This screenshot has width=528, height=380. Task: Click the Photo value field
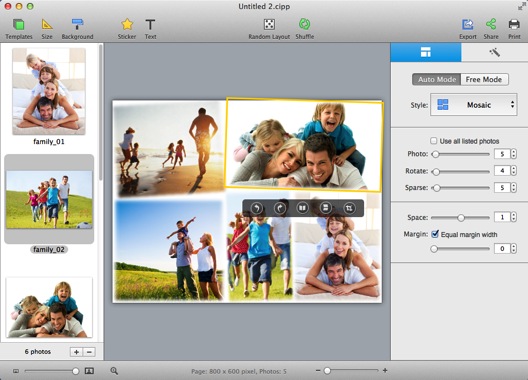point(502,154)
